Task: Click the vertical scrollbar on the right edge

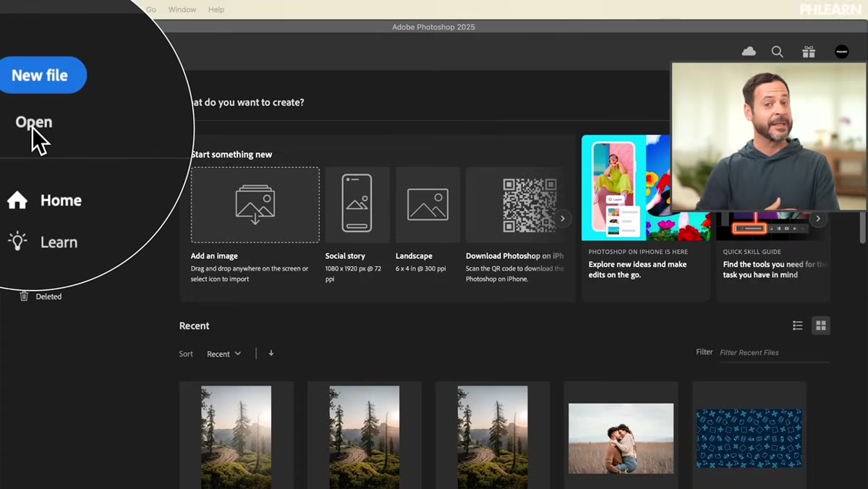Action: [862, 228]
